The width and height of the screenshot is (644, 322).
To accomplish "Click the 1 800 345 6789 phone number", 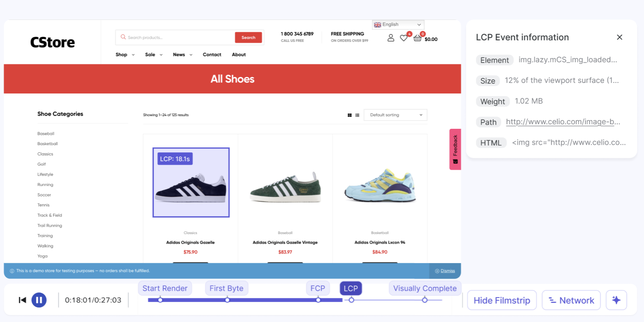I will tap(297, 34).
